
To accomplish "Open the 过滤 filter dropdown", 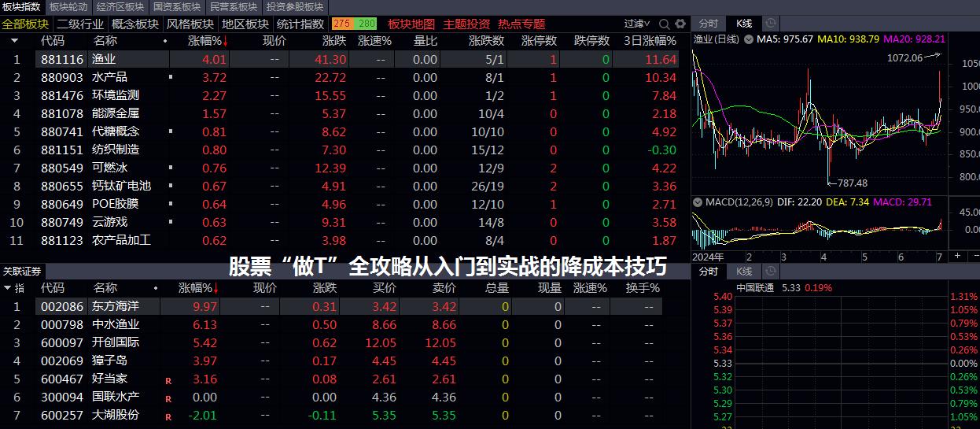I will (x=637, y=24).
